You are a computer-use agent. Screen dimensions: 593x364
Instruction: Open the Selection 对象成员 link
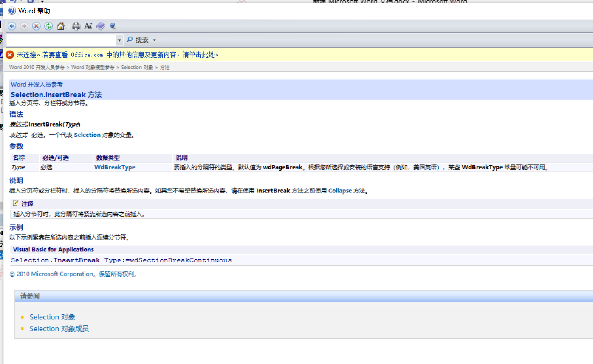(59, 328)
